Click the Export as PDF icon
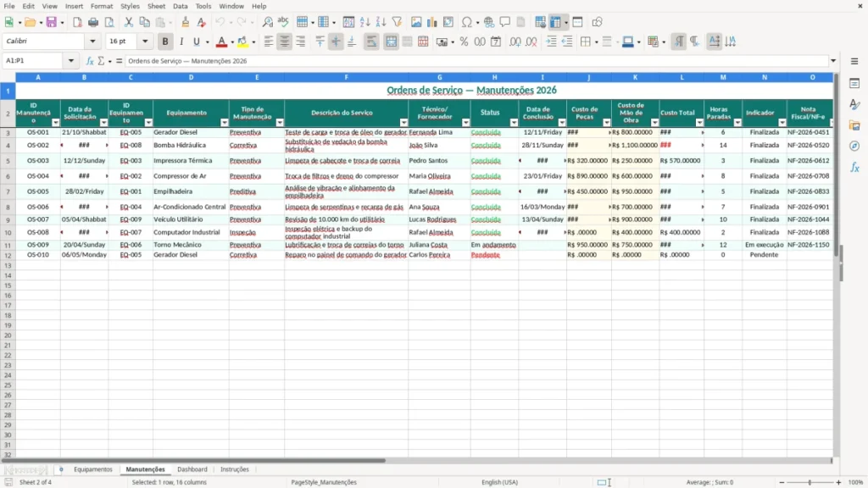 point(77,22)
